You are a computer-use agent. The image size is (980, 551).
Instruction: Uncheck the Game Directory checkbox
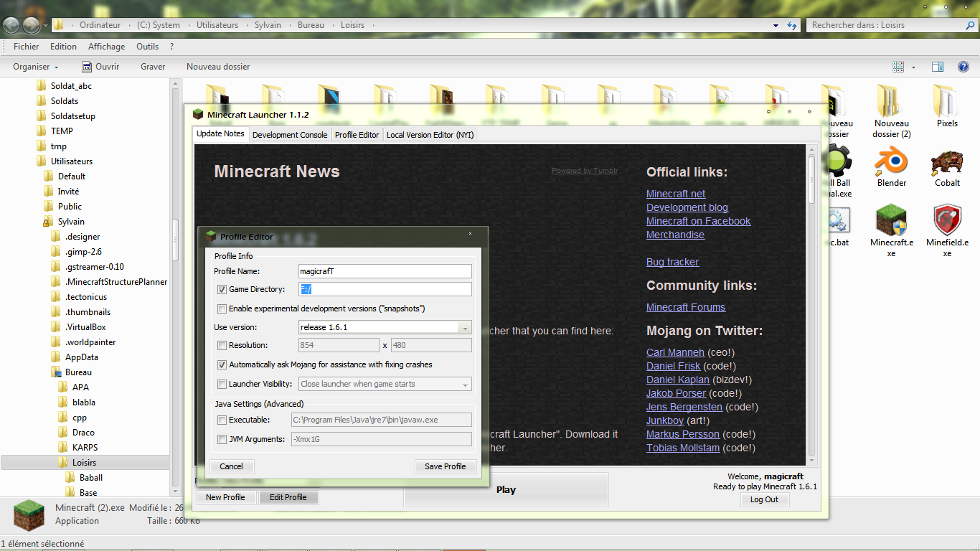[222, 290]
